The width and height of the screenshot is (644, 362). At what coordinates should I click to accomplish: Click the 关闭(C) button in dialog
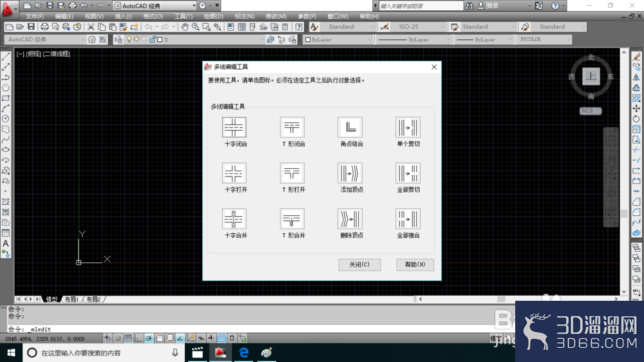point(359,265)
